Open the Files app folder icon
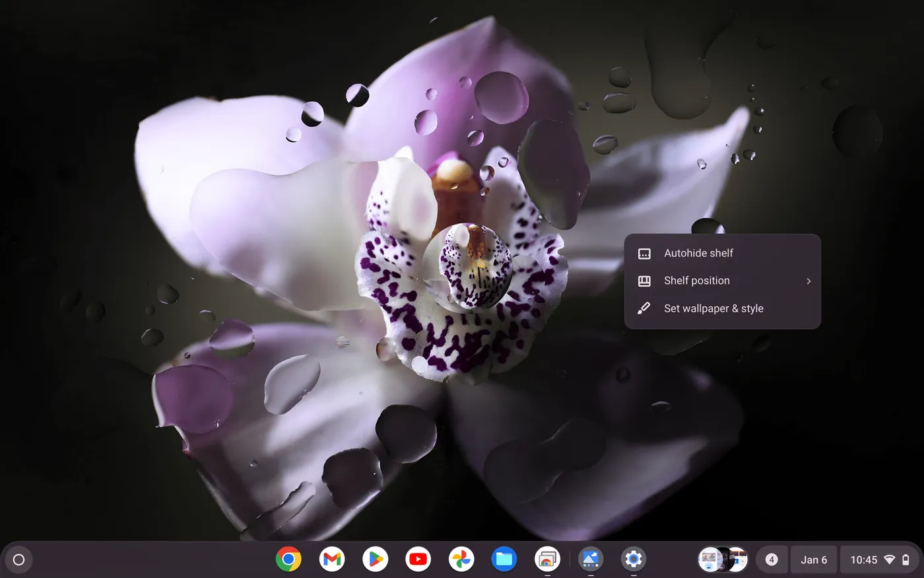The image size is (924, 578). tap(504, 560)
